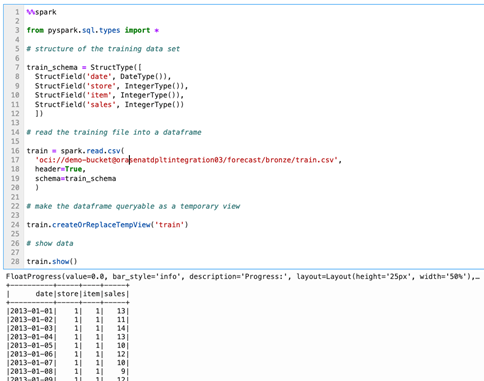Click sales value 14 in 2013-01-03 row
Image resolution: width=484 pixels, height=381 pixels.
pyautogui.click(x=121, y=328)
